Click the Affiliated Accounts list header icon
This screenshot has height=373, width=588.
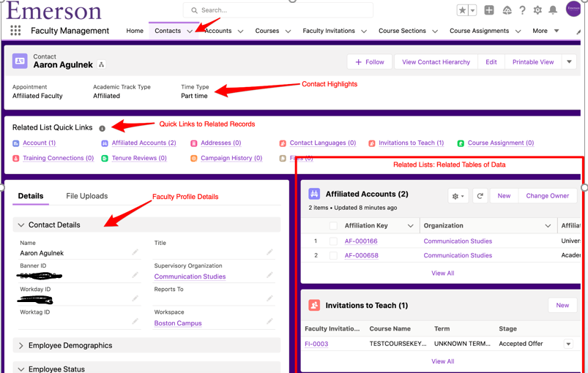coord(314,194)
